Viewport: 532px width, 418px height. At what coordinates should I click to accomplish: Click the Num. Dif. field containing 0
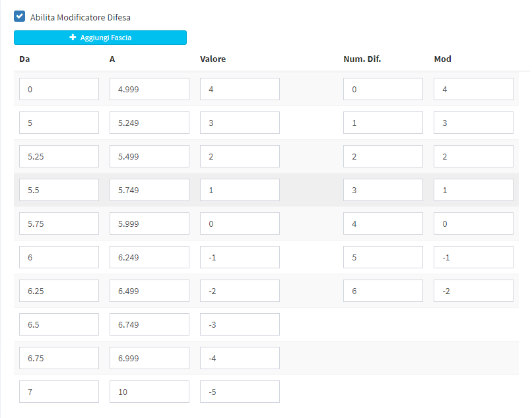pos(383,89)
